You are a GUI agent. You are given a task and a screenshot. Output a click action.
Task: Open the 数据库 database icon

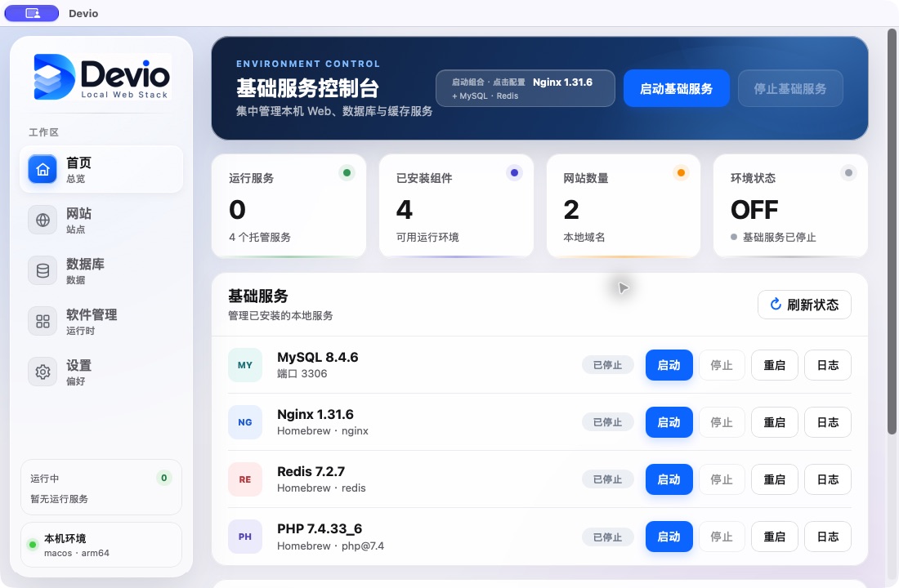coord(42,270)
